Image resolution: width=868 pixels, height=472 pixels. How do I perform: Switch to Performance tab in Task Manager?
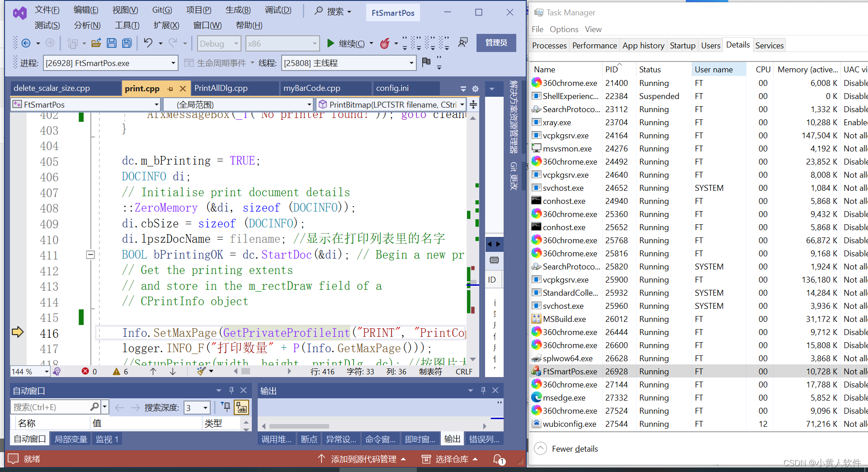tap(594, 45)
